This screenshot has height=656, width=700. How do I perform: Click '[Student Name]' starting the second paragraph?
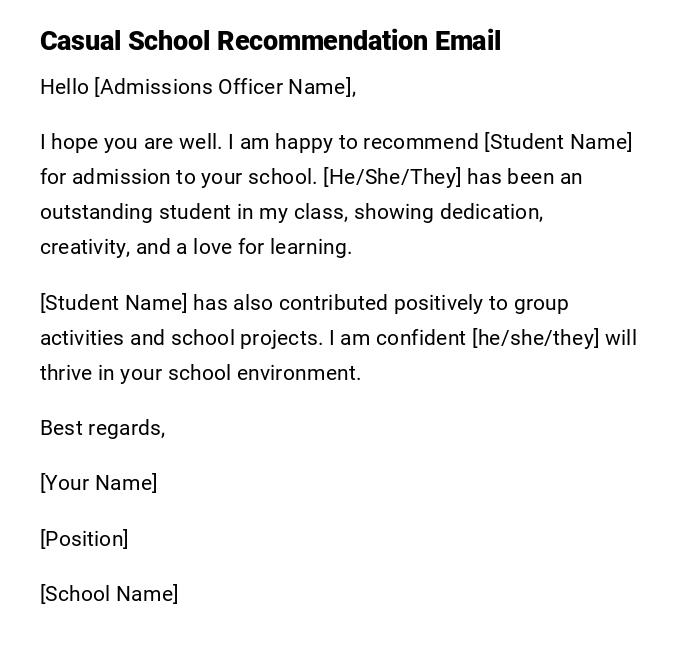tap(113, 303)
